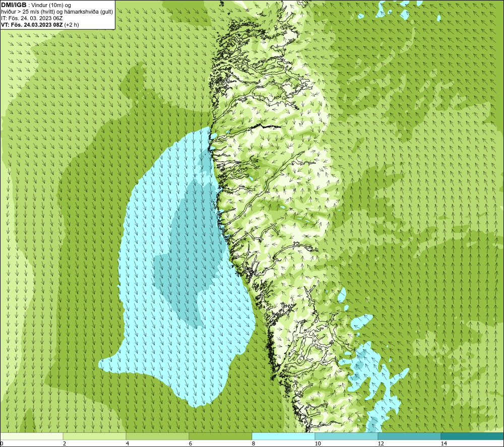Click the scale label '2'
The image size is (504, 447).
point(65,443)
